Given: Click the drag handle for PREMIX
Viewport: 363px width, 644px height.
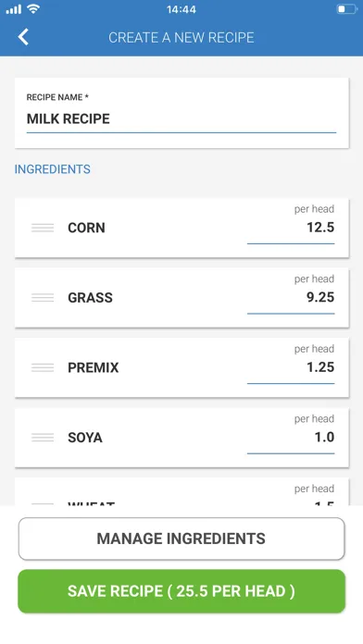Looking at the screenshot, I should pyautogui.click(x=43, y=367).
